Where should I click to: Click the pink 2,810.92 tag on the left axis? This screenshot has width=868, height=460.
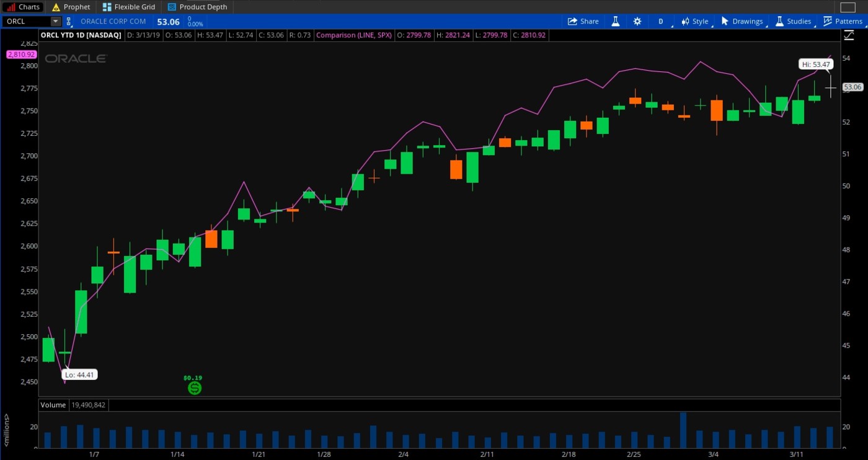pyautogui.click(x=22, y=54)
